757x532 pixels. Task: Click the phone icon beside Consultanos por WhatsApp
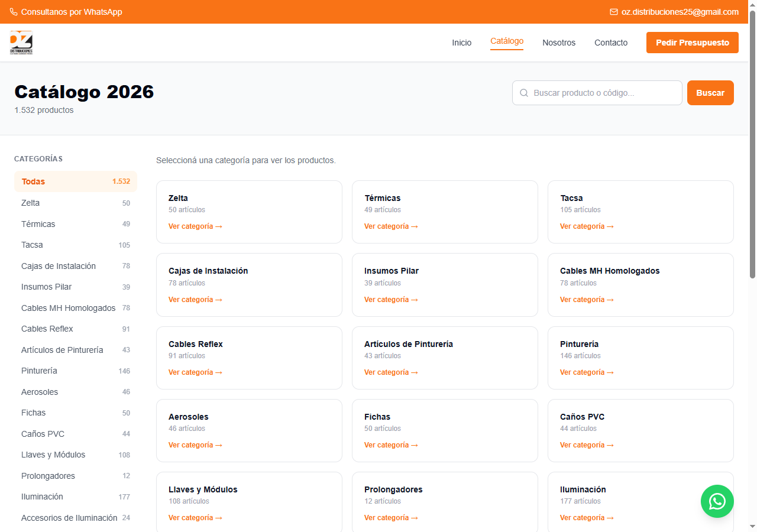click(14, 12)
